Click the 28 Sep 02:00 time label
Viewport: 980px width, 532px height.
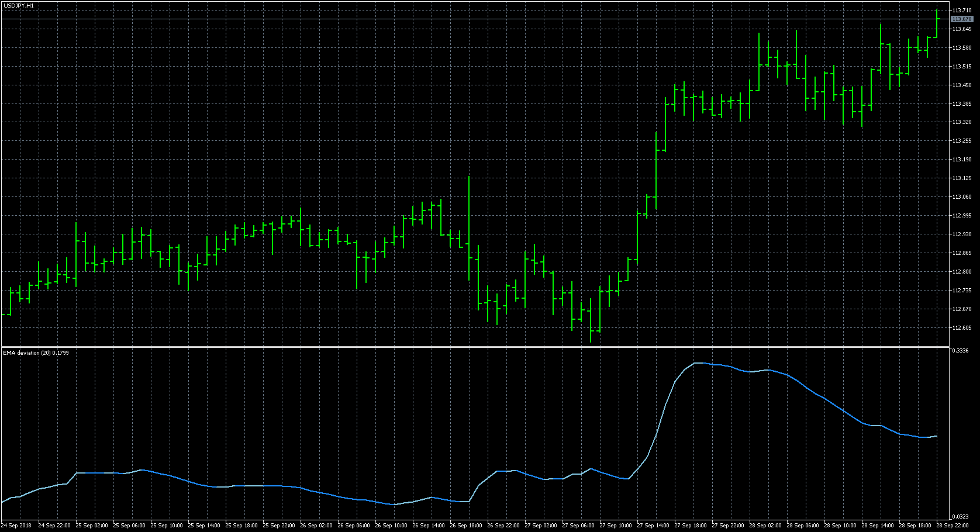coord(765,526)
